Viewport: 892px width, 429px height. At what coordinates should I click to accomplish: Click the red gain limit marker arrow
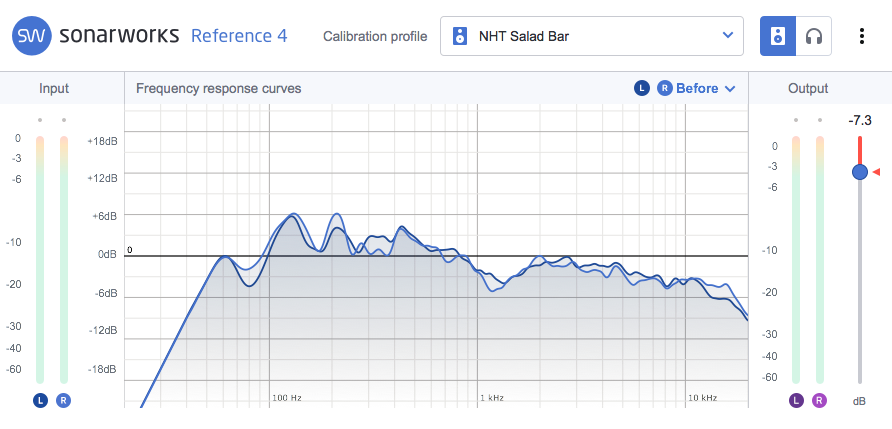click(876, 172)
